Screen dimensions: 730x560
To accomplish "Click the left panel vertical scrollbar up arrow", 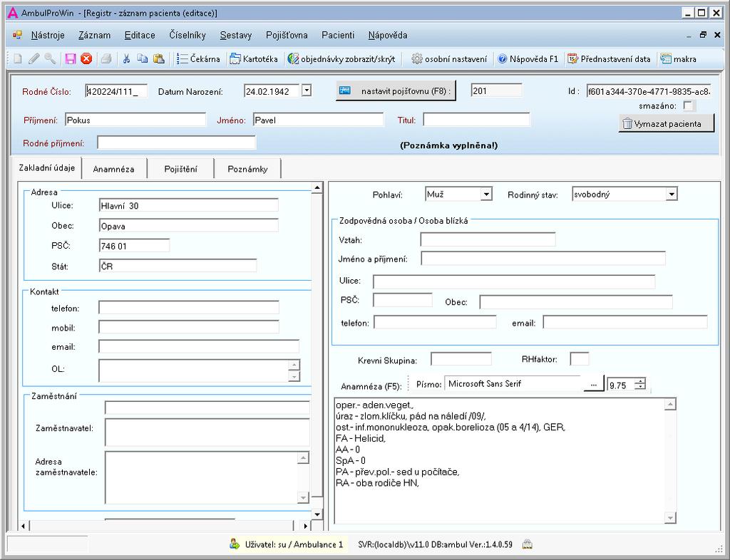I will 317,188.
